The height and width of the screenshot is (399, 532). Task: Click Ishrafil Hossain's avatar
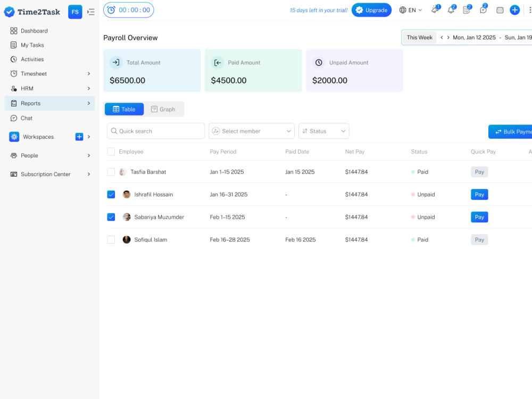127,194
